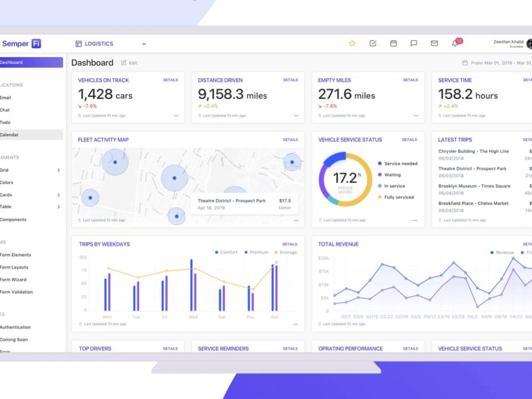Open Chrysler Building - The High Line trip
Viewport: 532px width, 399px height.
(x=473, y=151)
